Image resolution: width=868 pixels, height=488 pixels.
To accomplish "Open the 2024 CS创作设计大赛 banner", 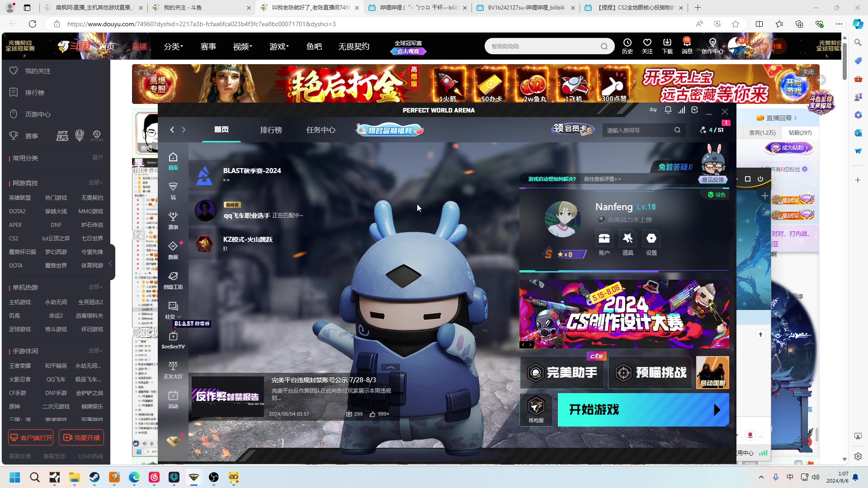I will (624, 314).
